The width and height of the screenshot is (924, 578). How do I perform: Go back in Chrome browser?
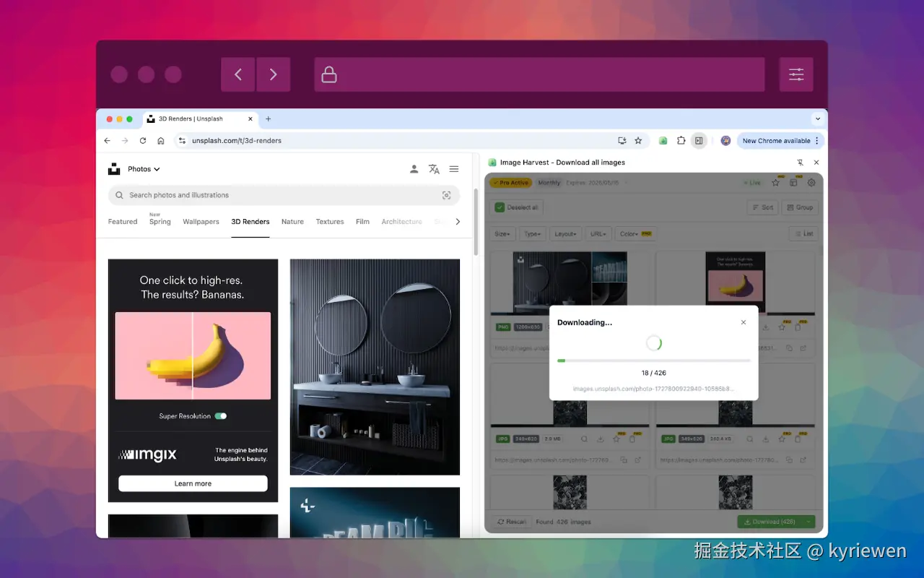[x=108, y=141]
